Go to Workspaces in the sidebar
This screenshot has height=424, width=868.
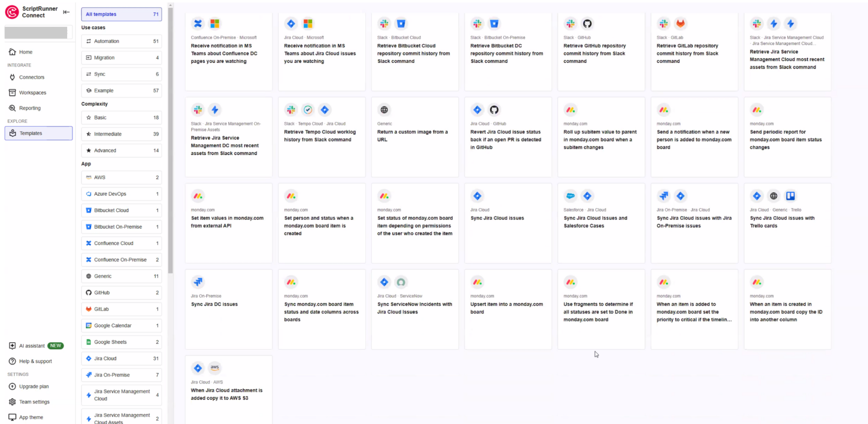(32, 93)
